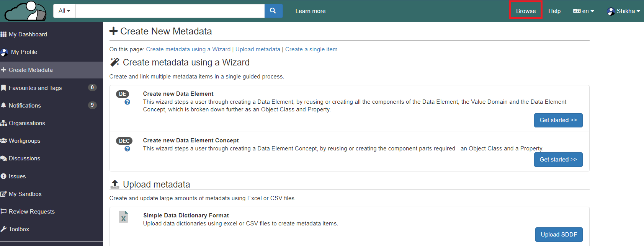Expand the Shikha user menu
The width and height of the screenshot is (644, 248).
(x=623, y=11)
